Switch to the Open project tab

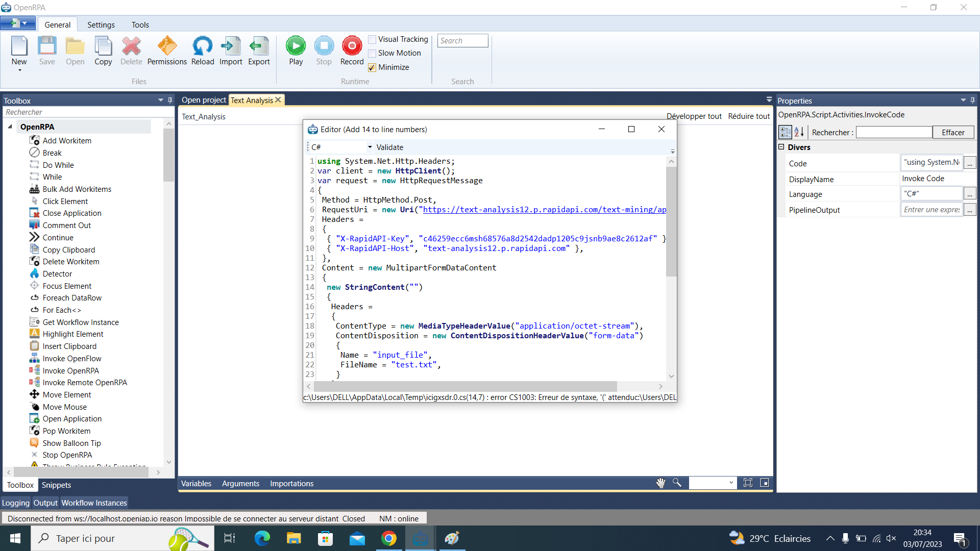pos(203,100)
